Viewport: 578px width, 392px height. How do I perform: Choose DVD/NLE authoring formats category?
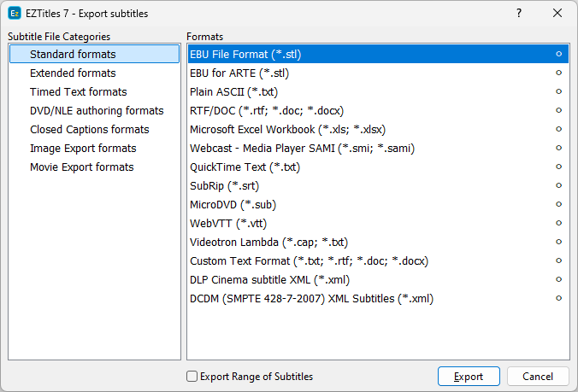click(96, 111)
